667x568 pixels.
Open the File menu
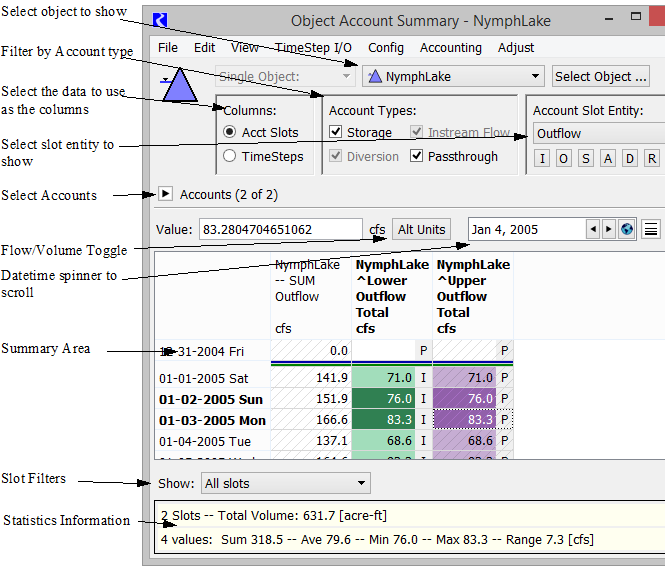168,48
